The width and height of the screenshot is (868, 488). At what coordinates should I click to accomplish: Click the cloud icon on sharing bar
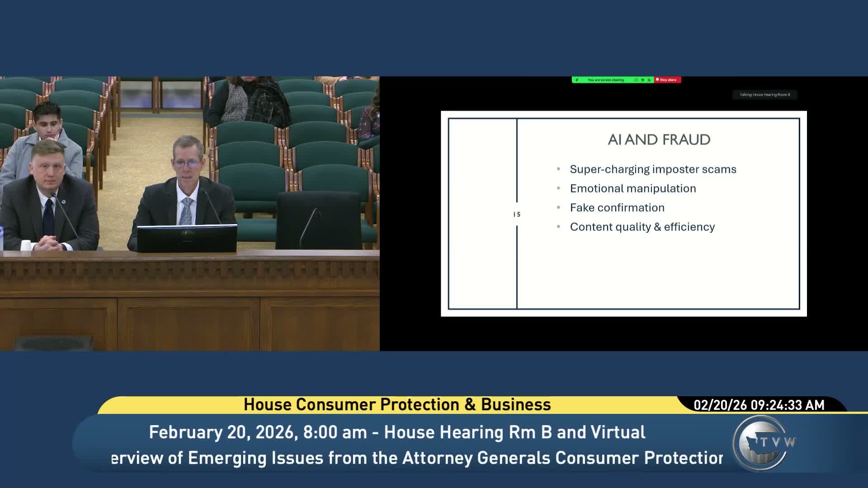636,80
